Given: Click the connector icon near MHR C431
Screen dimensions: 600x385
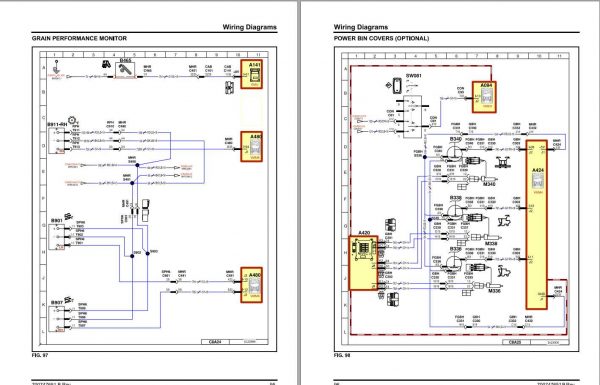Looking at the screenshot, I should [145, 210].
